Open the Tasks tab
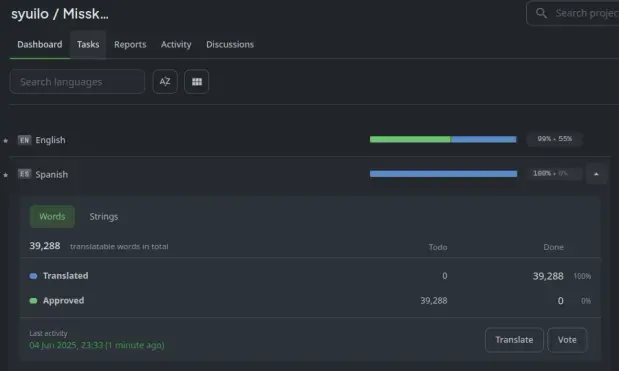Viewport: 619px width, 371px height. [88, 45]
